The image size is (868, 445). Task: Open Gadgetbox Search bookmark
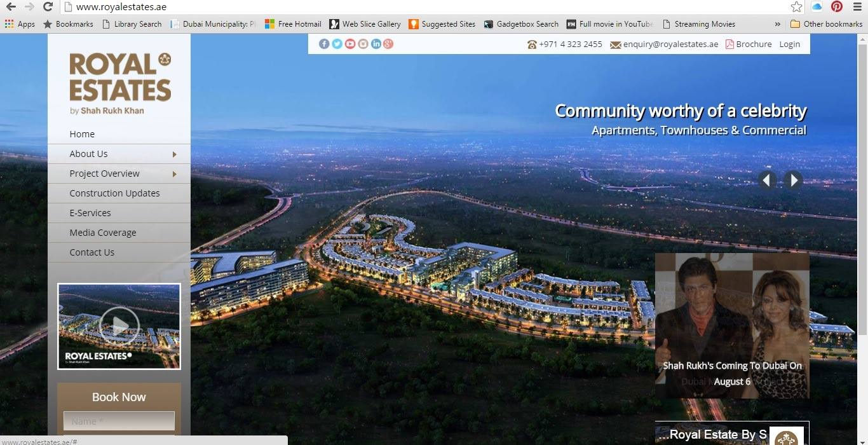[521, 24]
